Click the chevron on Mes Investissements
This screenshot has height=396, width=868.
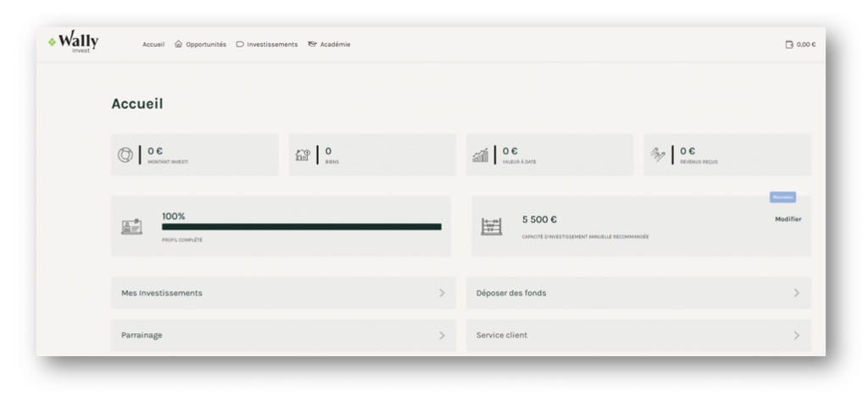click(x=442, y=293)
